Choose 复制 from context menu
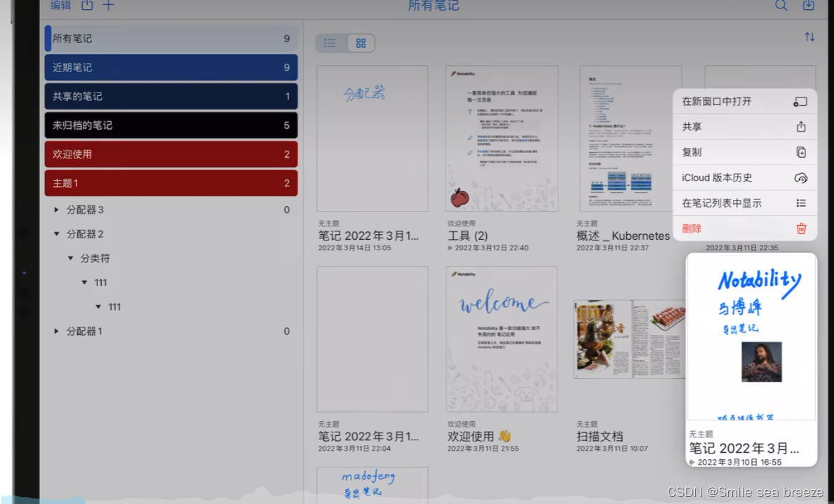 point(745,152)
